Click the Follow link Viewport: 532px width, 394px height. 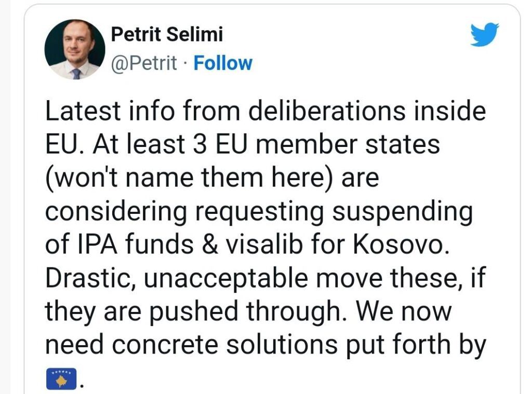coord(222,63)
